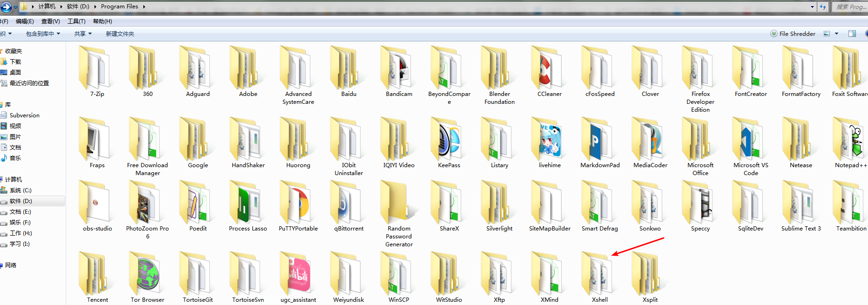The width and height of the screenshot is (868, 305).
Task: Select the Clover folder
Action: click(650, 71)
